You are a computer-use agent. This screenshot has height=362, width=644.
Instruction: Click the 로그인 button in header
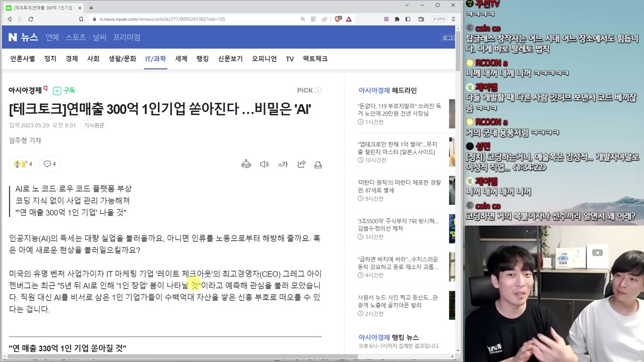pos(448,37)
